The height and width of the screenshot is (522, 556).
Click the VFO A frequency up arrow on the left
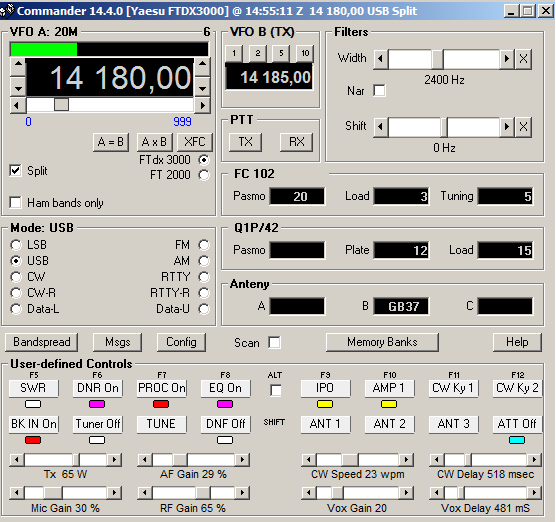pos(18,65)
